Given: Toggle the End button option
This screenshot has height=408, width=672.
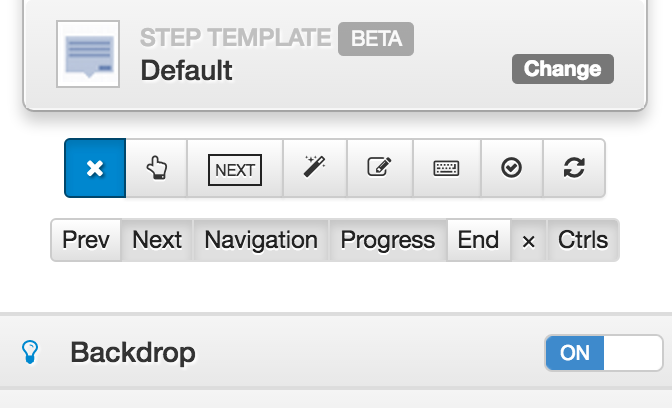Looking at the screenshot, I should click(479, 240).
